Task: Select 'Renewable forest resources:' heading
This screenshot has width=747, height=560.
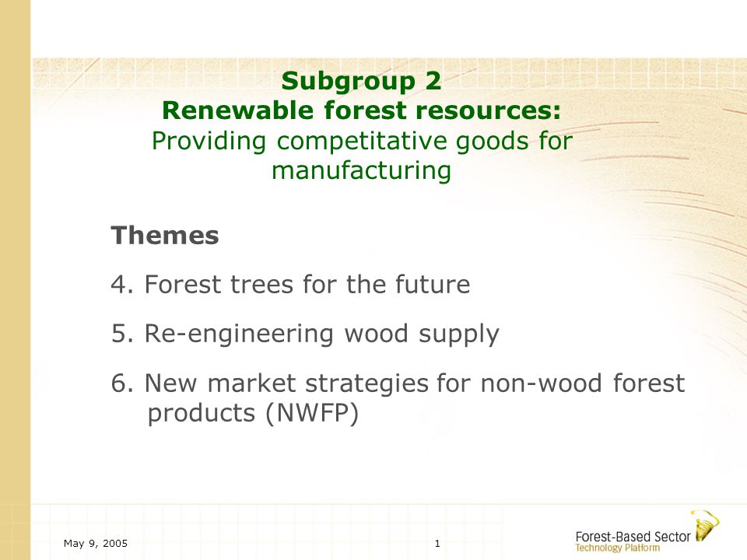Action: pos(361,110)
